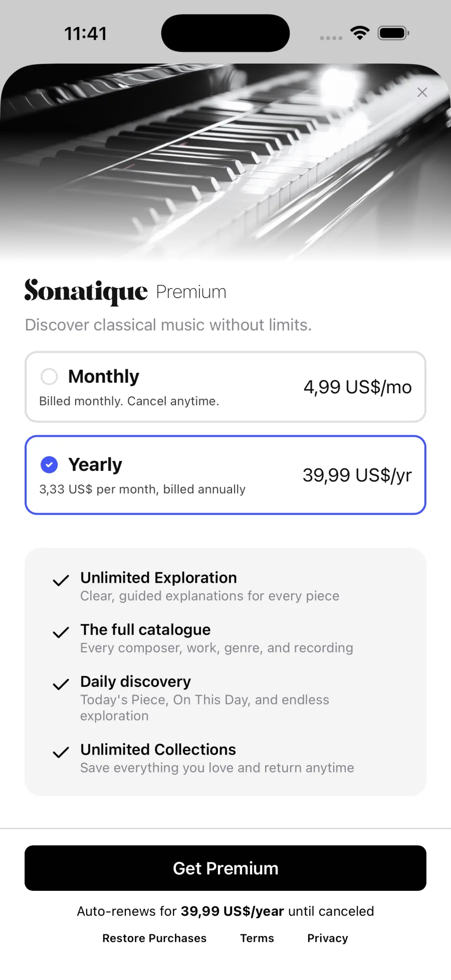Close the premium paywall with X icon

coord(422,92)
